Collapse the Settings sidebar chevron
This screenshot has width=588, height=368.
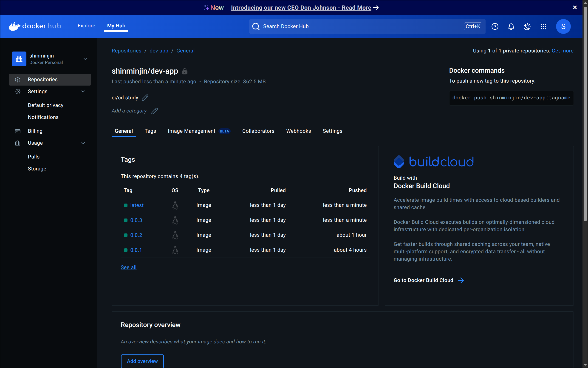click(83, 92)
